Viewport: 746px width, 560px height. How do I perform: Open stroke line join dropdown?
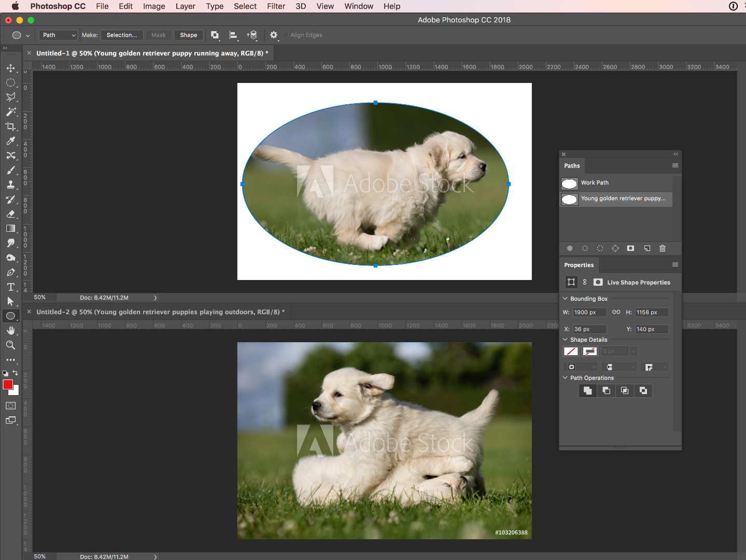point(655,367)
